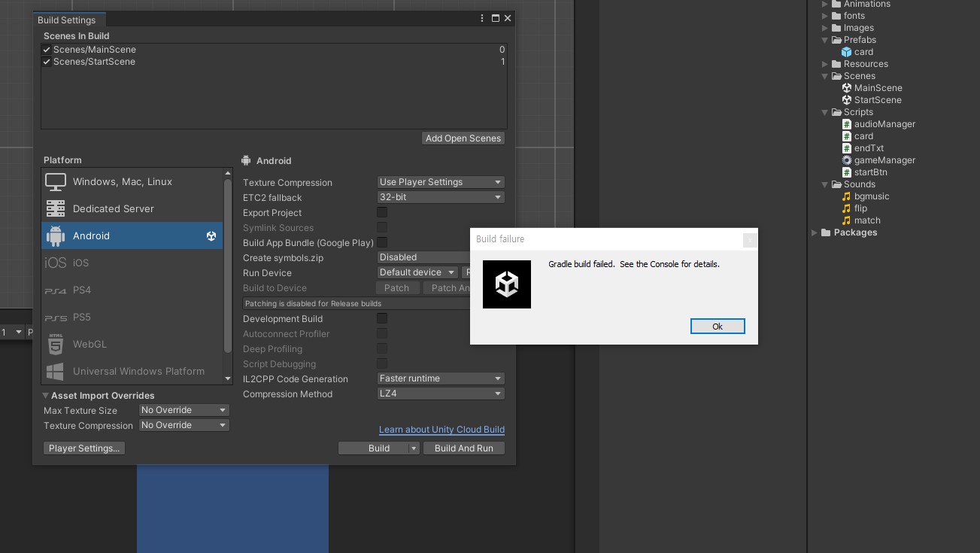Toggle the Autoconnect Profiler checkbox
The image size is (980, 553).
pyautogui.click(x=382, y=333)
